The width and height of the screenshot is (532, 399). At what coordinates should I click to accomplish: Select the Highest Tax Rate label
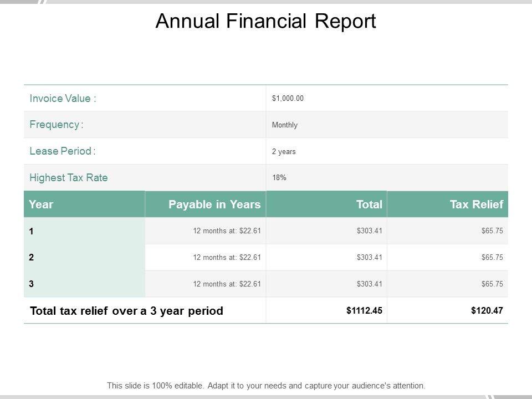pyautogui.click(x=69, y=178)
